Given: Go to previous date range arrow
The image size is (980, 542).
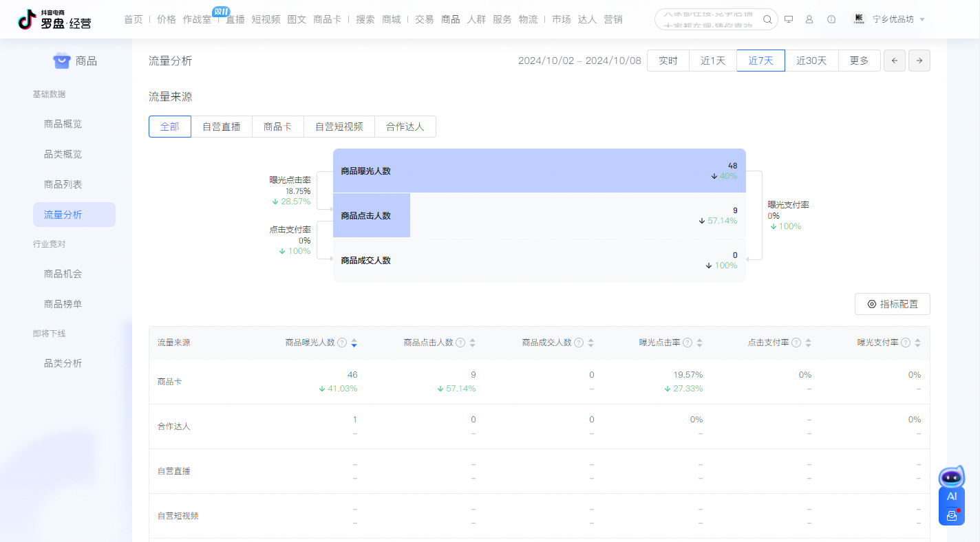Looking at the screenshot, I should (x=895, y=61).
